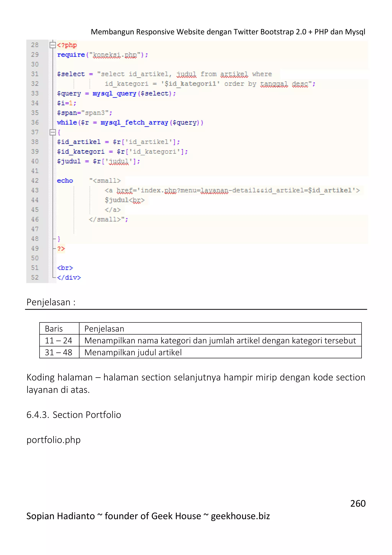Screen dimensions: 392x555
Task: Click the closing ?> PHP tag
Action: click(61, 249)
